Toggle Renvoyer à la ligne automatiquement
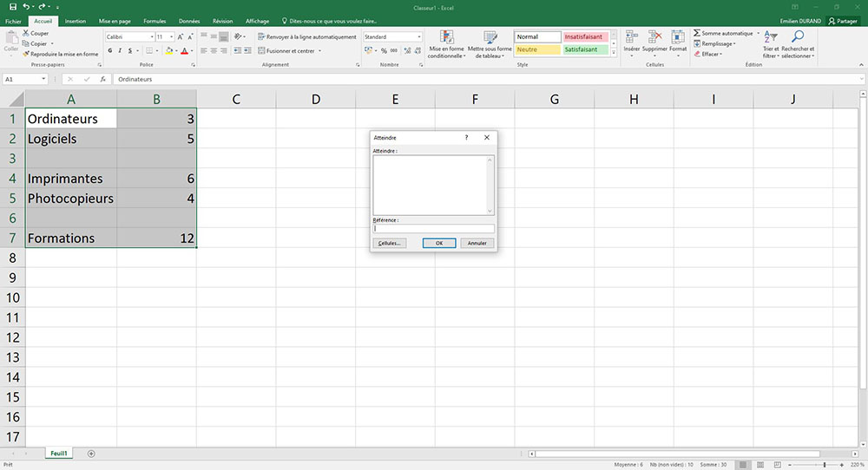868x470 pixels. 307,37
